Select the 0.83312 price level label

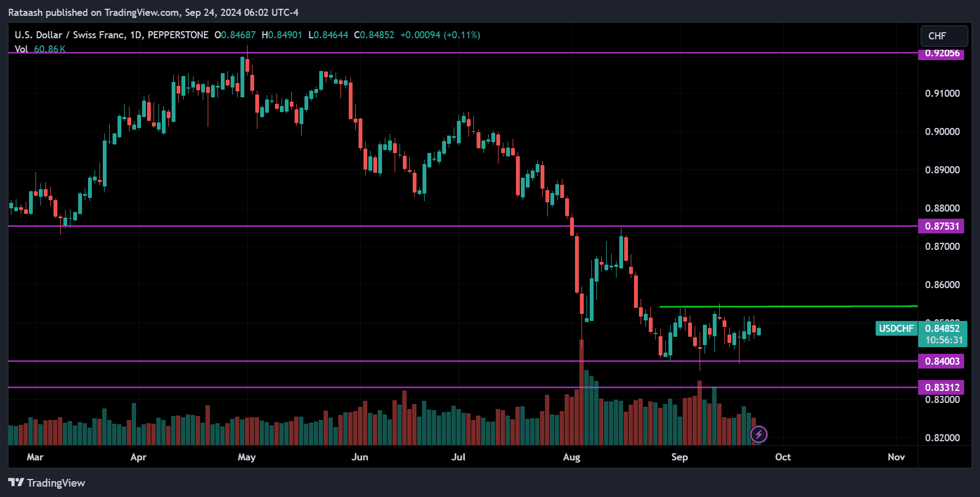click(x=941, y=388)
